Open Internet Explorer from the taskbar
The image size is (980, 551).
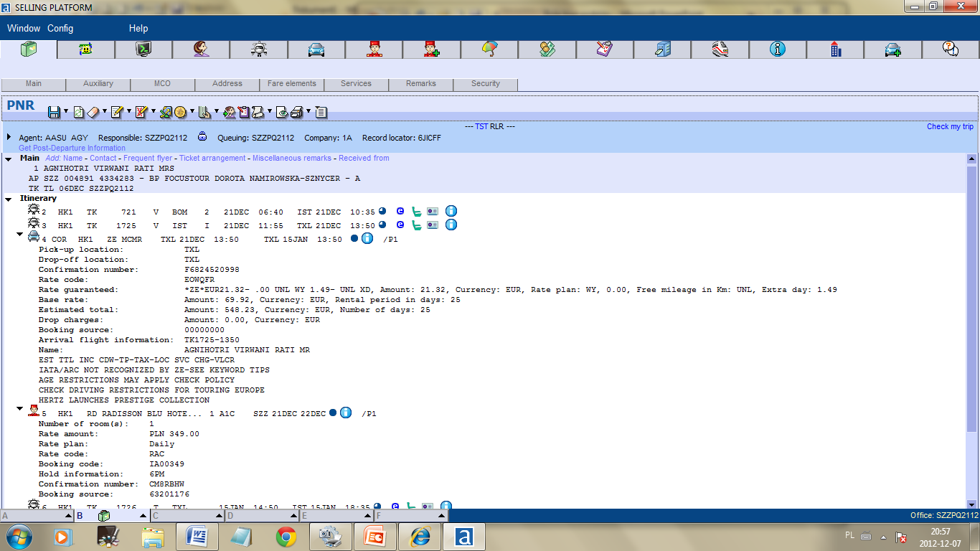click(419, 537)
